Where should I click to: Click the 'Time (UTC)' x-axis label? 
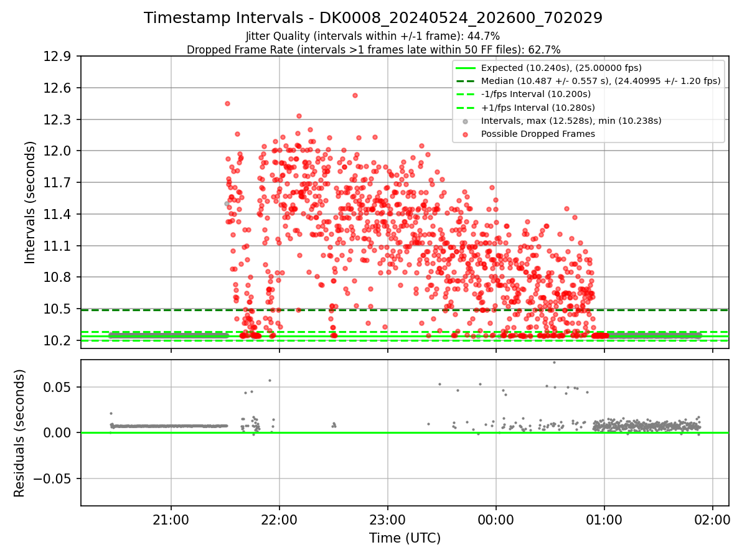click(405, 538)
